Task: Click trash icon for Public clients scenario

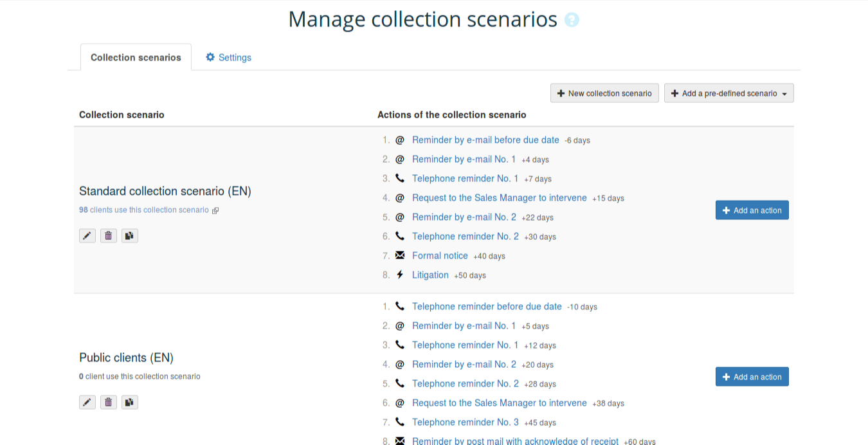Action: [109, 403]
